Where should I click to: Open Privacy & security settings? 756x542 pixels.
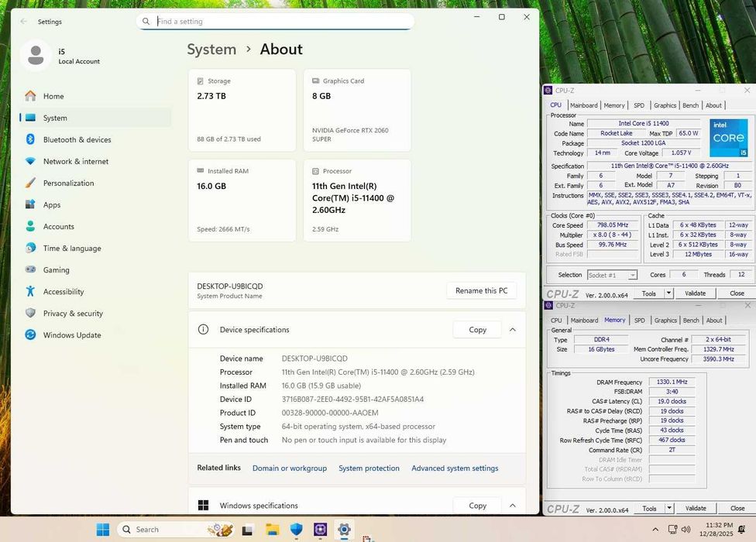coord(95,313)
